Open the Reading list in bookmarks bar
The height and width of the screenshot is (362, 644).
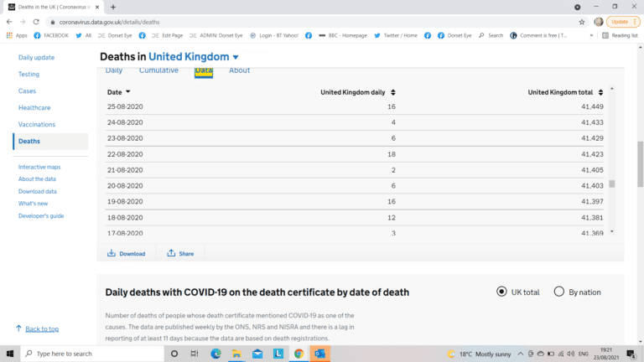point(620,35)
